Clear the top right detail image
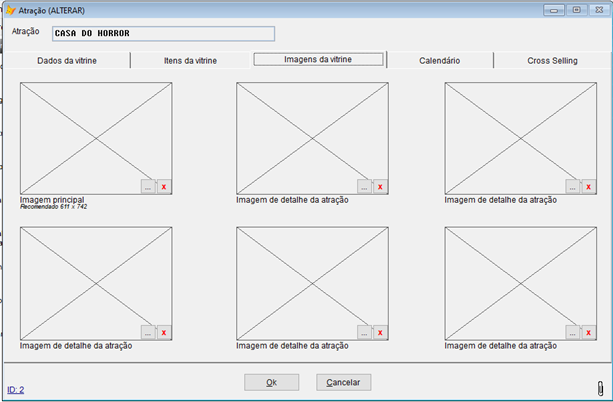613x402 pixels. pos(589,187)
